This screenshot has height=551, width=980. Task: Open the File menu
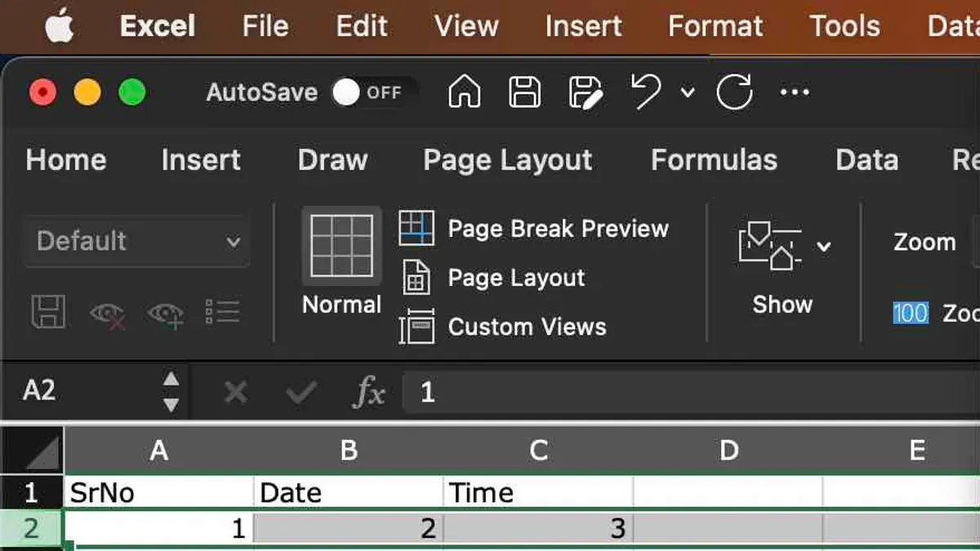265,26
